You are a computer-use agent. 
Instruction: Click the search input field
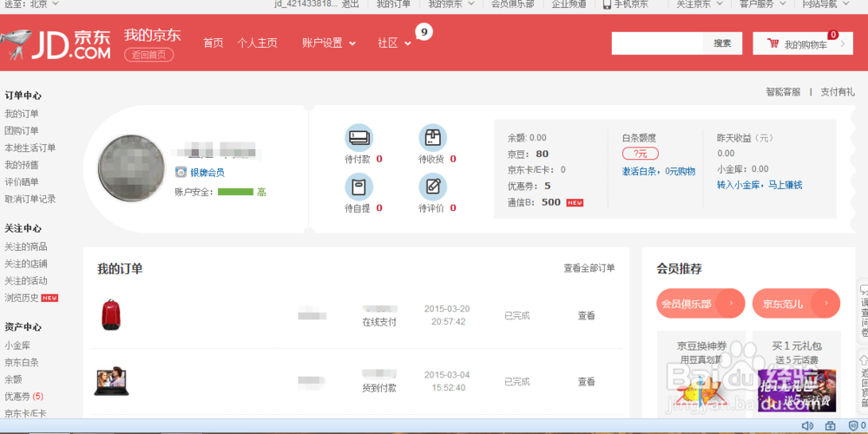pos(657,43)
